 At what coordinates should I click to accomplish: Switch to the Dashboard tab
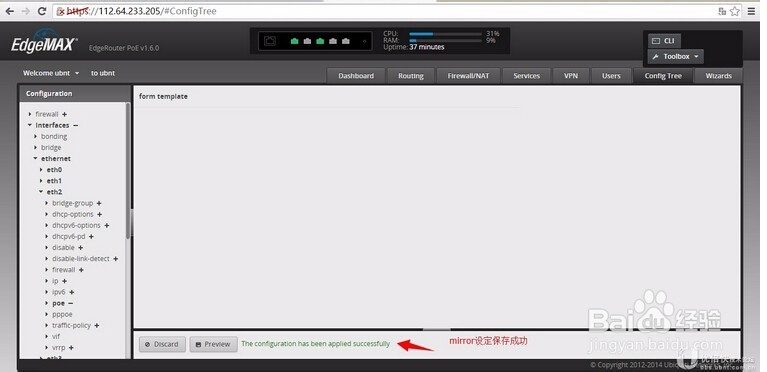pos(356,76)
